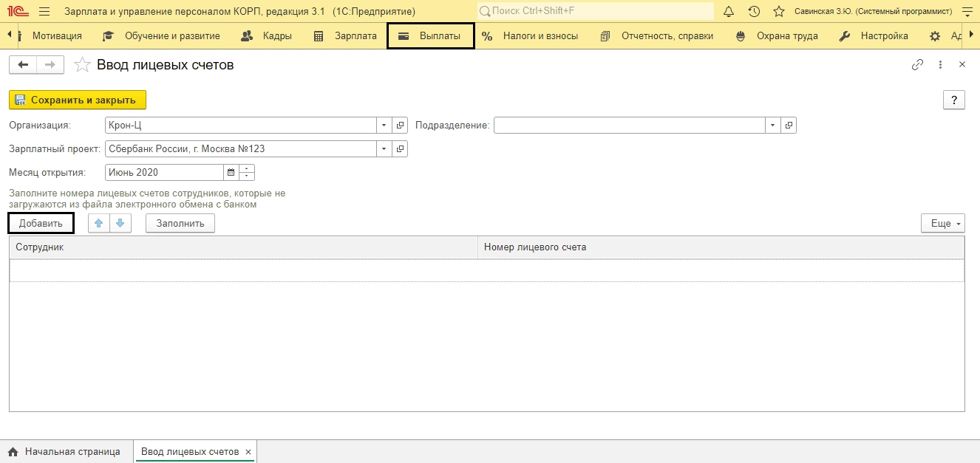
Task: Open the Отчетность, справки section
Action: [657, 36]
